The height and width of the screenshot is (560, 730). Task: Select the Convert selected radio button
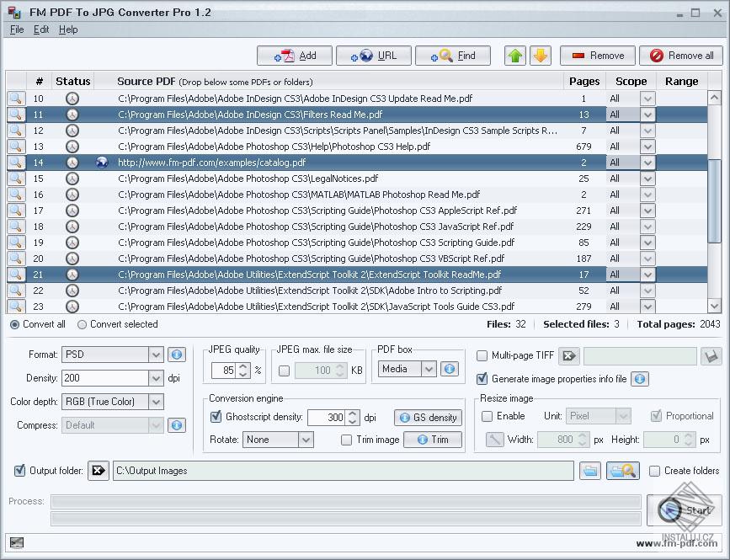(83, 324)
